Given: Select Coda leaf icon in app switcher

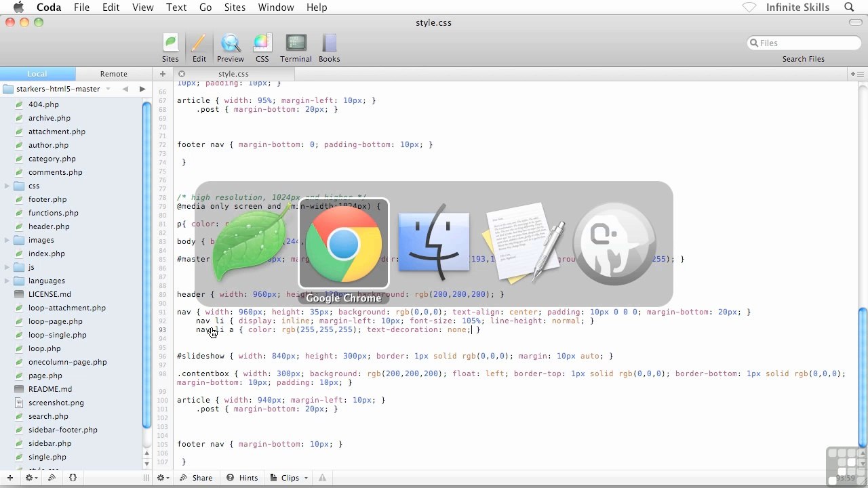Looking at the screenshot, I should pyautogui.click(x=251, y=243).
